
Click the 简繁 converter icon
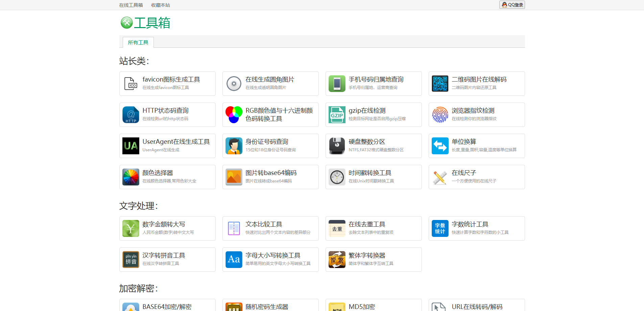coord(337,260)
